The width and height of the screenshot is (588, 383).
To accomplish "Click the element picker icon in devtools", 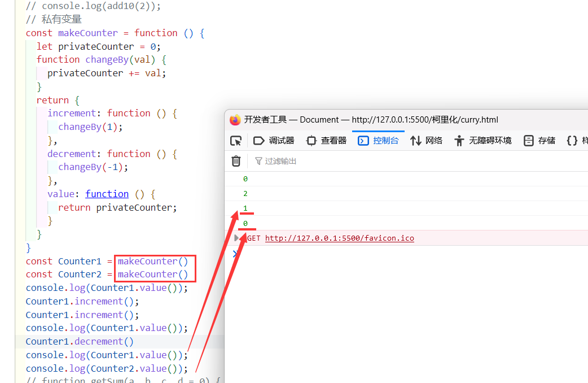I will [236, 141].
